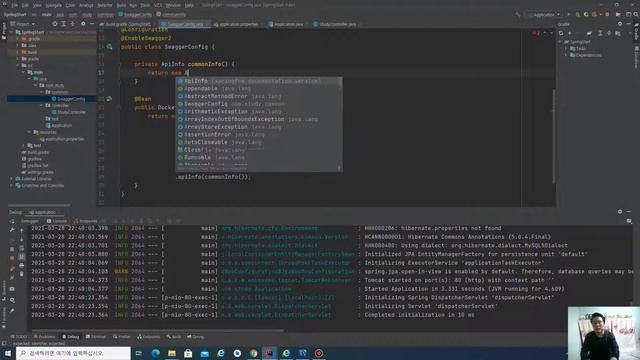Open File Explorer from the taskbar

tap(172, 353)
